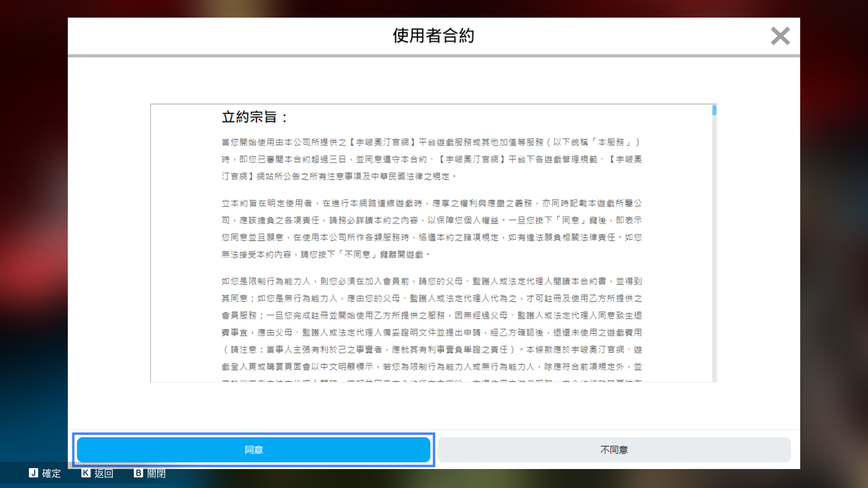
Task: Click line starting 汀官網】網站所公告
Action: (x=339, y=176)
